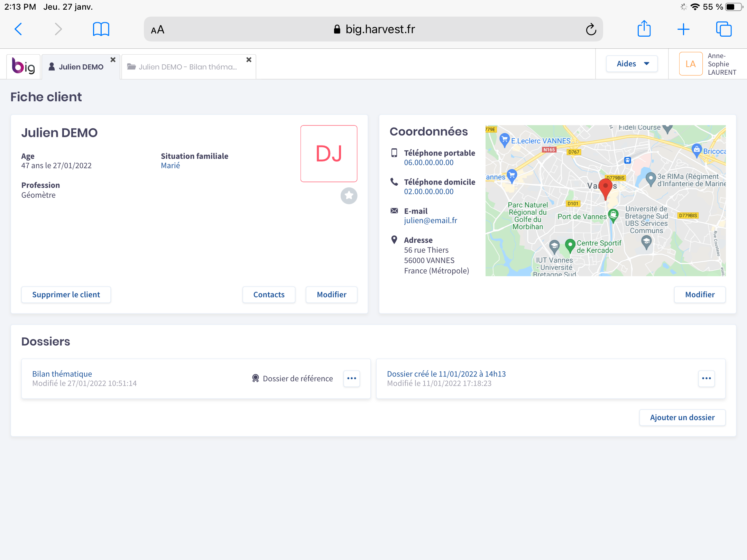Screen dimensions: 747x560
Task: Close the Julien DEMO tab
Action: tap(113, 59)
